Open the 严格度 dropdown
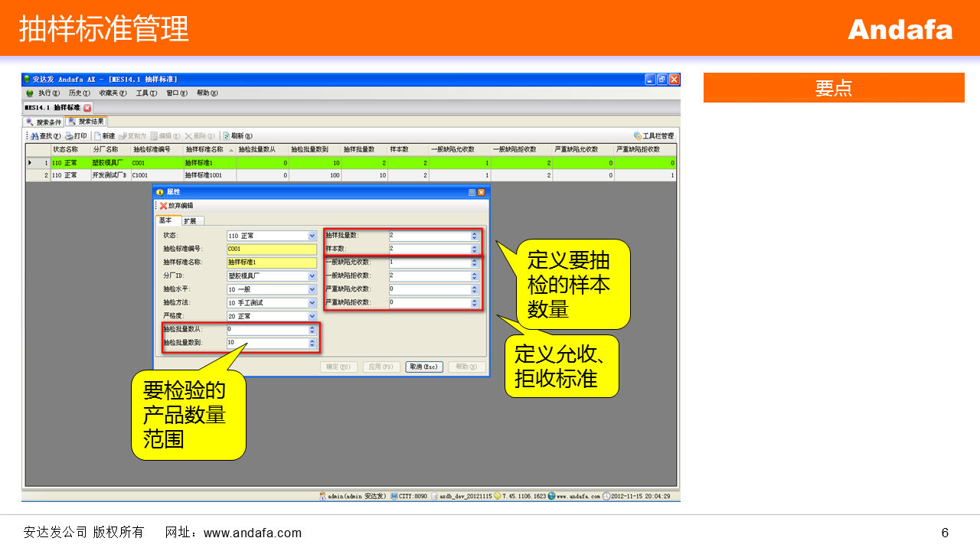Image resolution: width=980 pixels, height=551 pixels. tap(312, 316)
